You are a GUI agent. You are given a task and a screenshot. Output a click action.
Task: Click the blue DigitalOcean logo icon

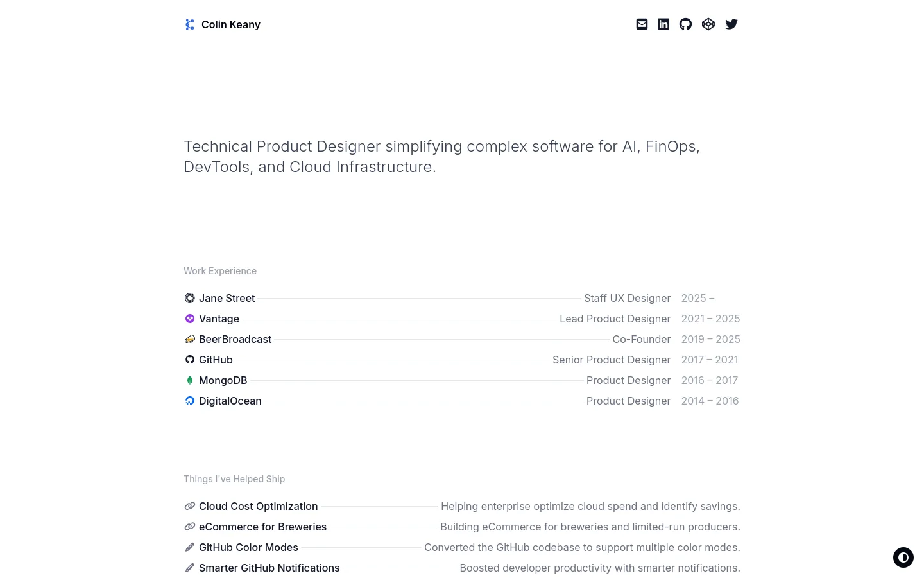[x=190, y=401]
